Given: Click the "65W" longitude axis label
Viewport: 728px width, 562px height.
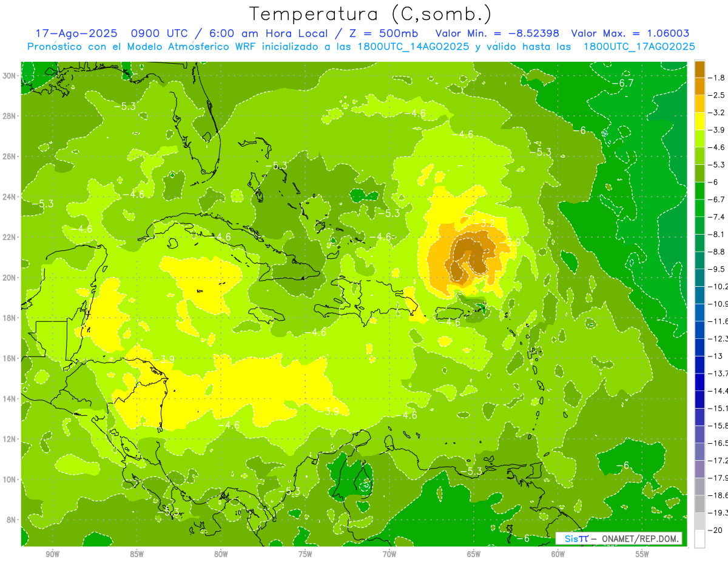Looking at the screenshot, I should click(474, 554).
